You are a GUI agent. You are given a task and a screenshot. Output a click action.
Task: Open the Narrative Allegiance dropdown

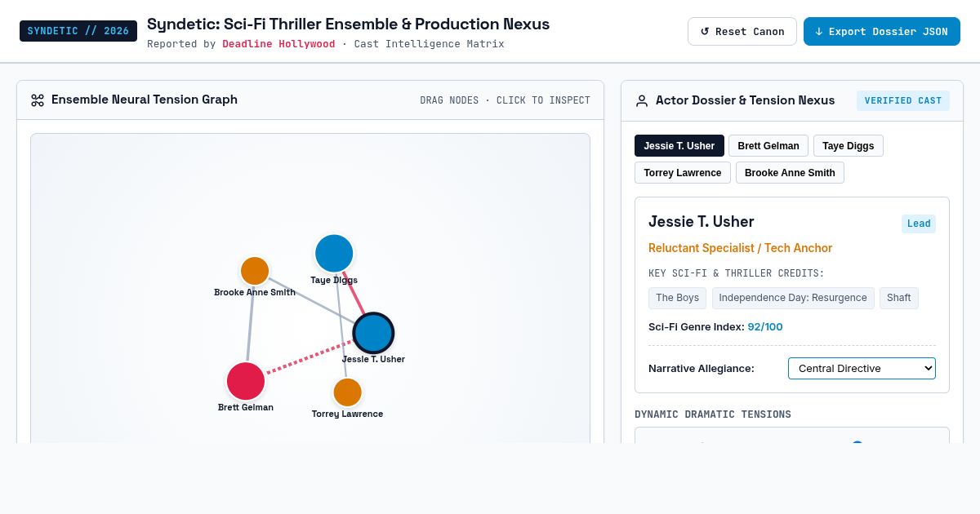(862, 369)
